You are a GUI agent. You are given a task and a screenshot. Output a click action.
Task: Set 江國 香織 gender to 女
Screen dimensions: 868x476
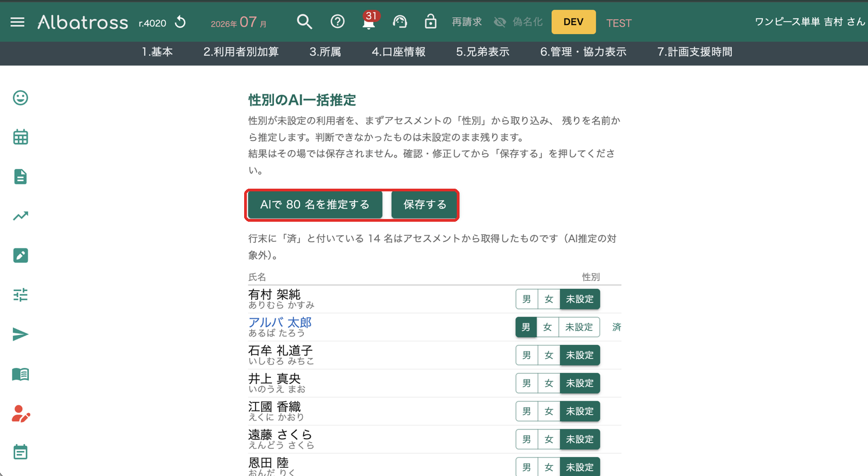pyautogui.click(x=549, y=411)
